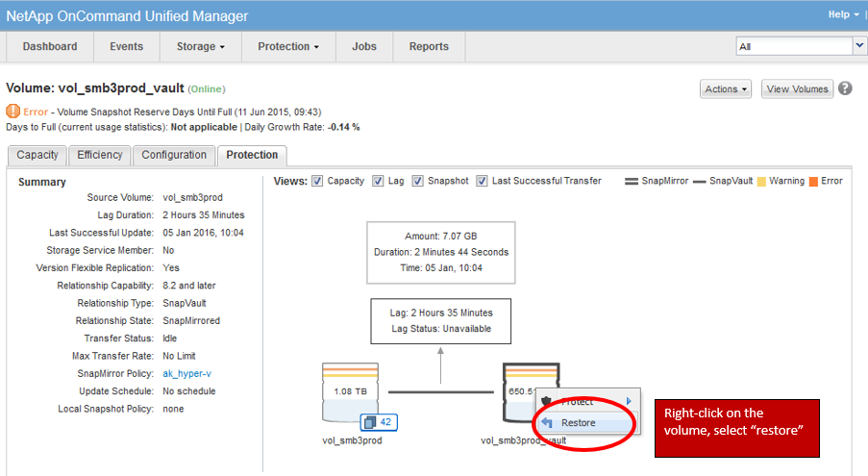Click the Daily Growth Rate -0.14 % value
This screenshot has width=868, height=476.
coord(344,127)
